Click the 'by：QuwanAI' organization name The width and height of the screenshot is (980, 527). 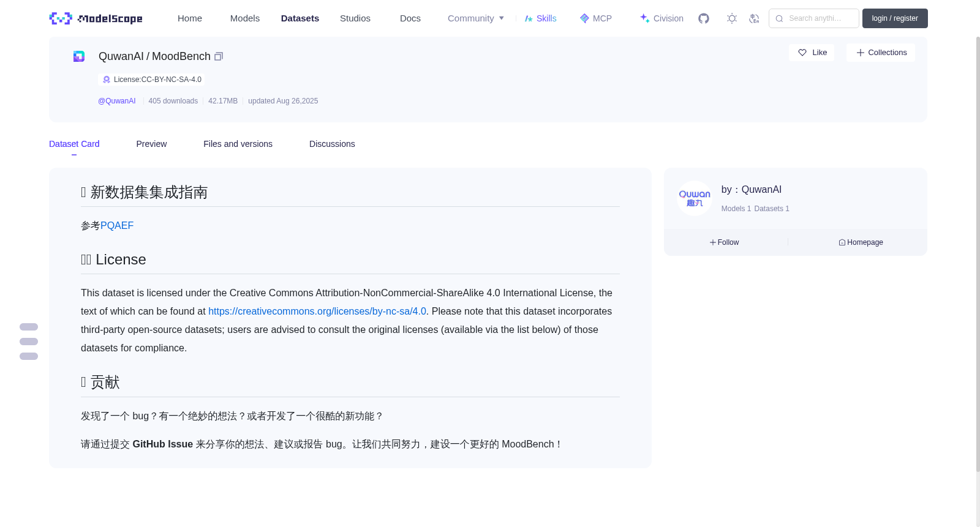[x=752, y=190]
